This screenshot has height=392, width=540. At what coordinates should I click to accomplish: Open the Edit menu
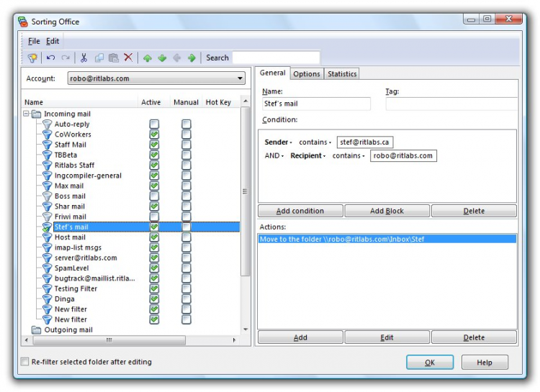point(53,41)
